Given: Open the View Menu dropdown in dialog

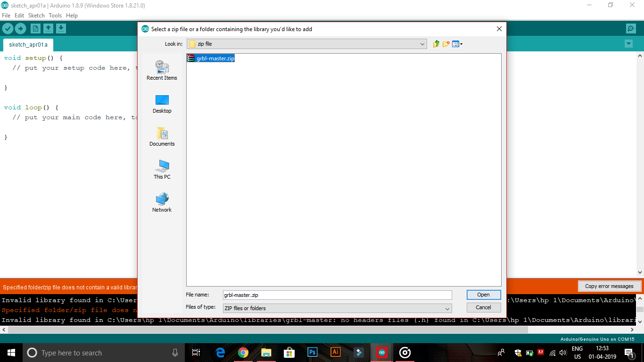Looking at the screenshot, I should (457, 43).
